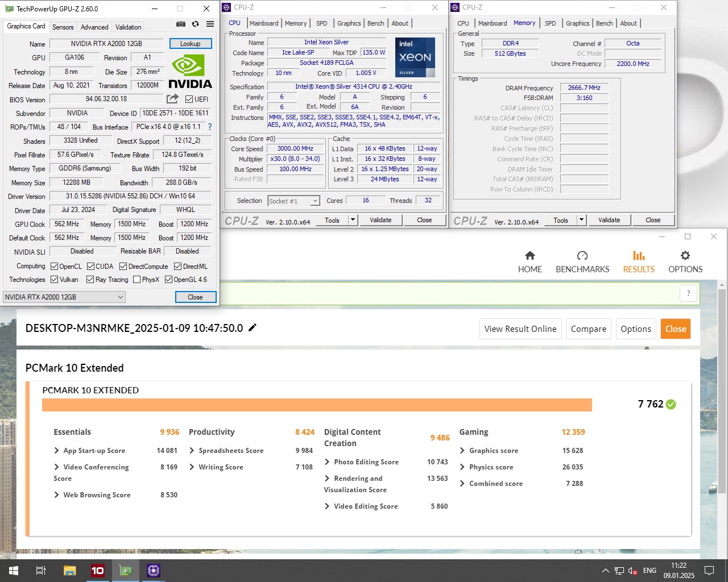The width and height of the screenshot is (728, 582).
Task: Open the RESULTS bar chart icon
Action: coord(639,256)
